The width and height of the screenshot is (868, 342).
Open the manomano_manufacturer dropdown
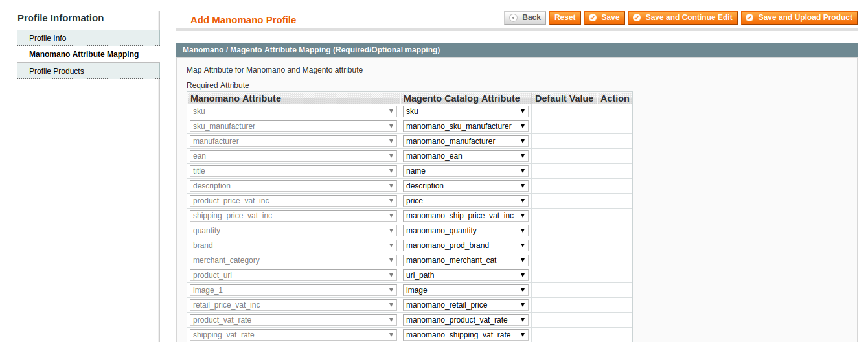pyautogui.click(x=466, y=141)
